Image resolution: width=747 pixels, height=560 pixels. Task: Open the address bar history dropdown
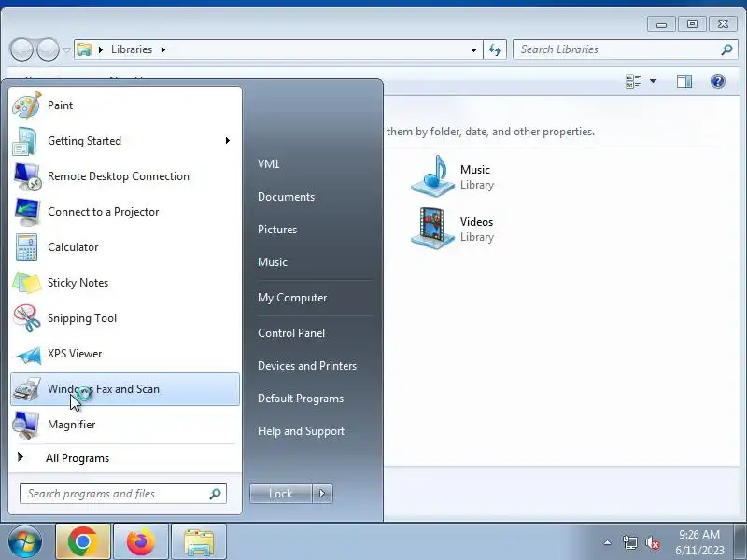point(473,49)
